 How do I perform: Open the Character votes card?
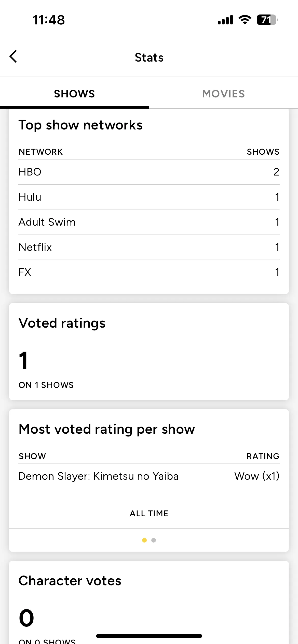click(149, 602)
